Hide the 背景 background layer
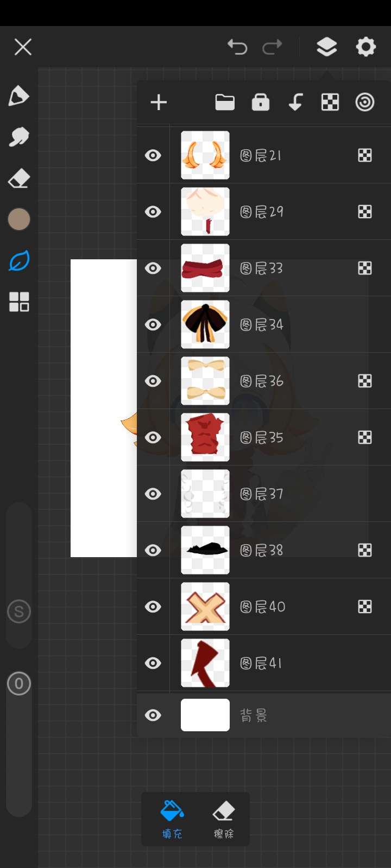 [x=153, y=716]
